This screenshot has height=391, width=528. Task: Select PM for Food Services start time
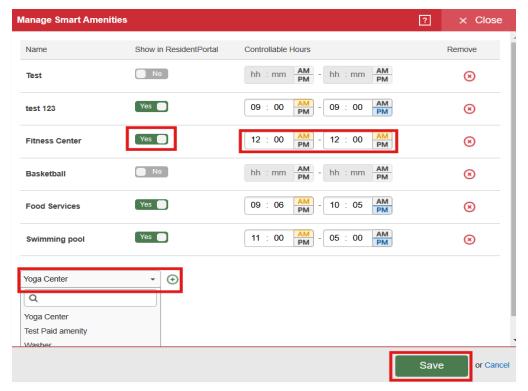tap(303, 210)
